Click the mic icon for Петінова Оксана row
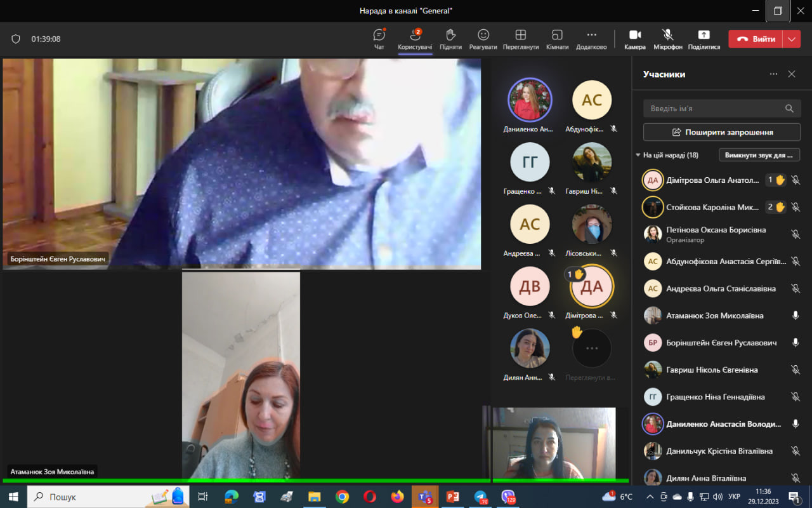Viewport: 812px width, 508px height. 796,234
